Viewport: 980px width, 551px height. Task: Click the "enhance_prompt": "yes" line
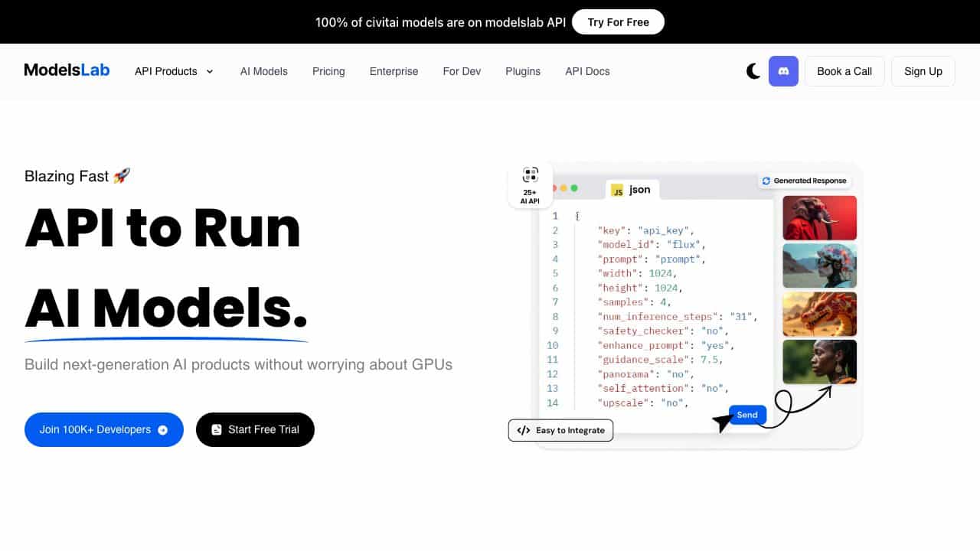pyautogui.click(x=666, y=345)
